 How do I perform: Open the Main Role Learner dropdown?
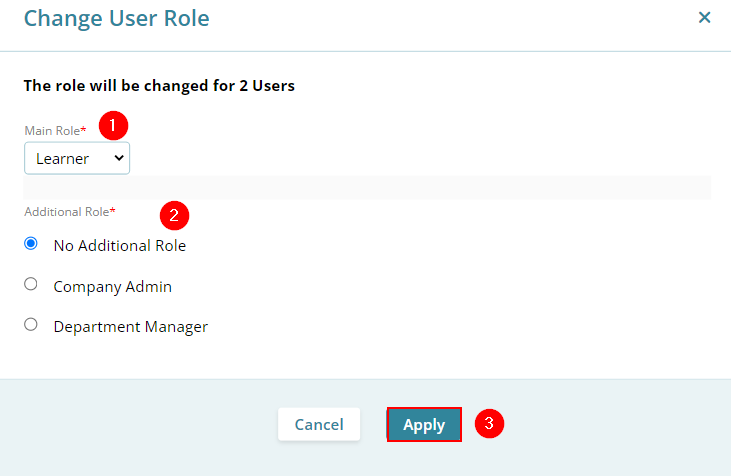click(77, 159)
